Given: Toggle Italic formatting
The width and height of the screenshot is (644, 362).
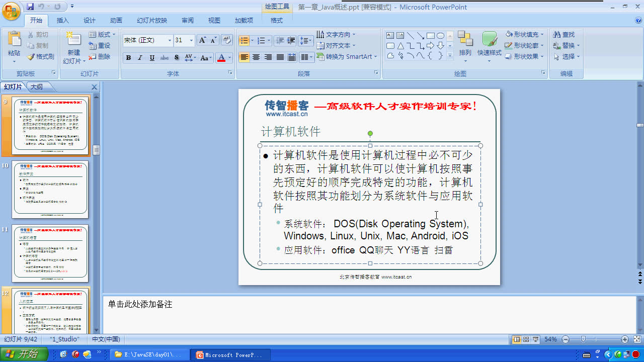Looking at the screenshot, I should [140, 58].
